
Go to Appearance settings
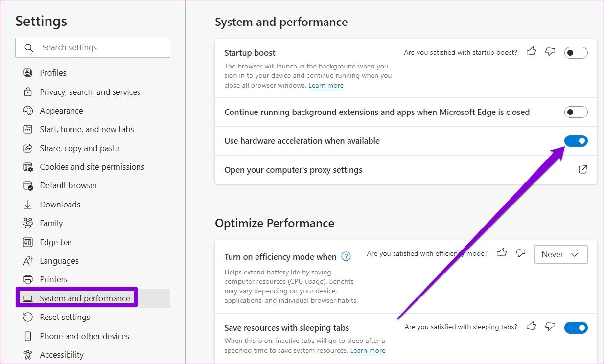point(61,111)
